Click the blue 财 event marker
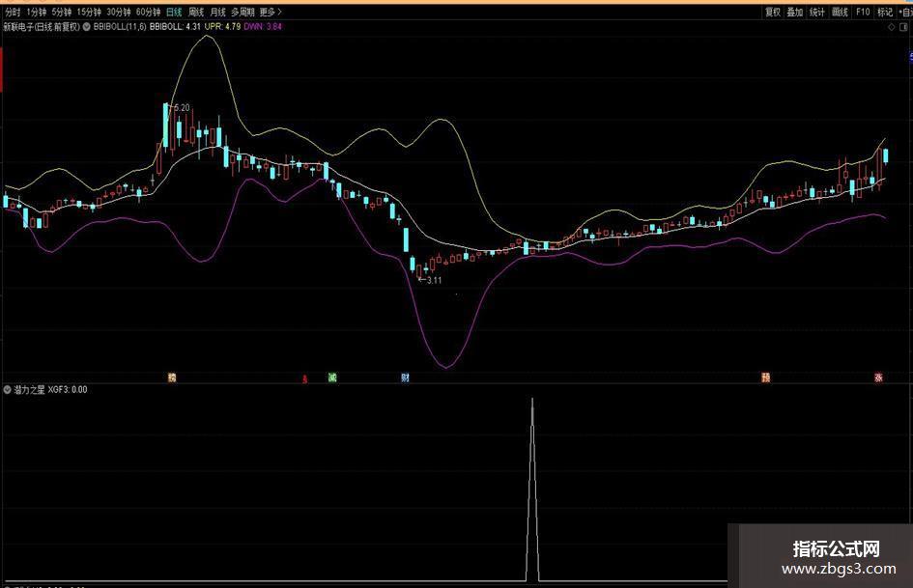The height and width of the screenshot is (588, 913). (x=405, y=378)
